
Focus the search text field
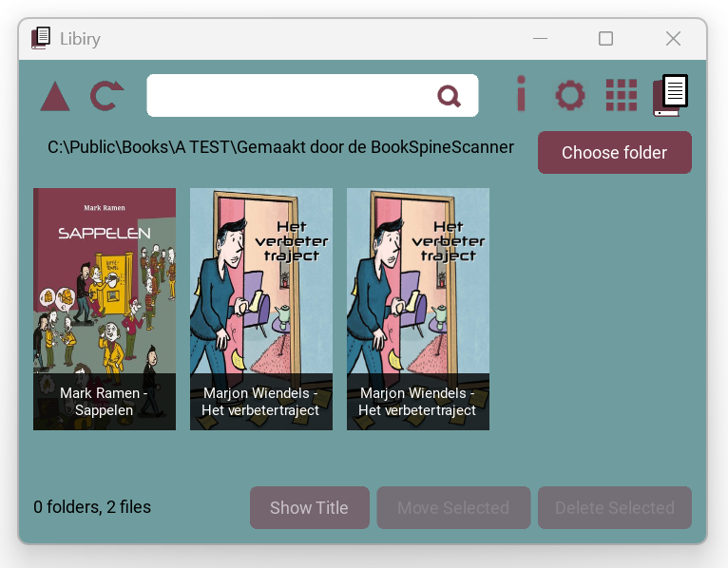[290, 96]
